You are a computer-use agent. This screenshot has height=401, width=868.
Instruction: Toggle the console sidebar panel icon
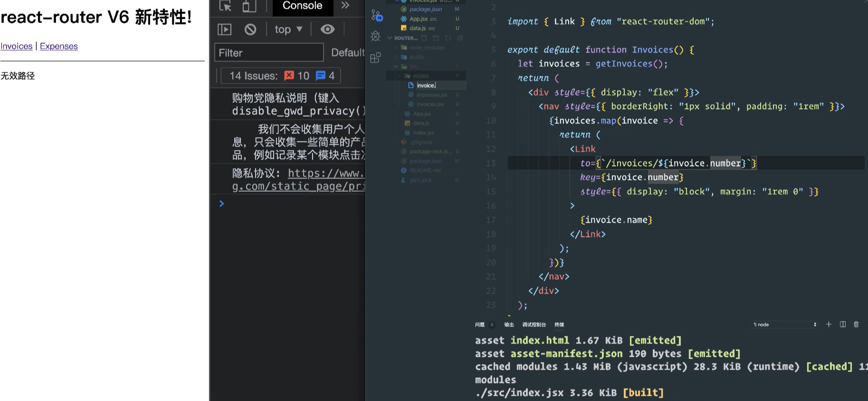(225, 29)
